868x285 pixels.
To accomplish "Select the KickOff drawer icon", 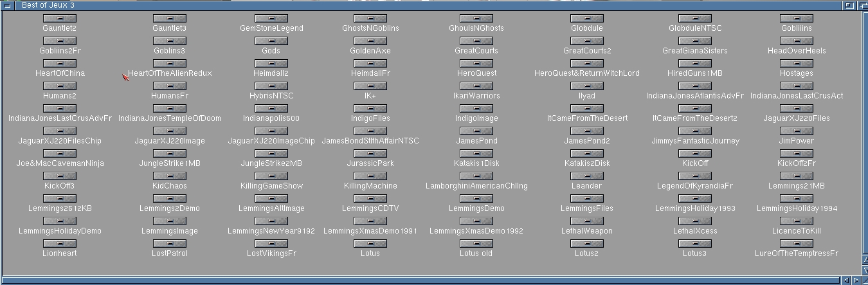I will click(x=695, y=154).
